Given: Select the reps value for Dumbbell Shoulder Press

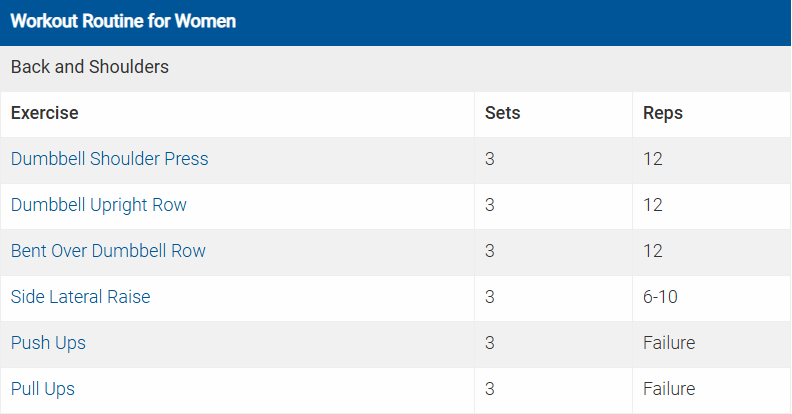Looking at the screenshot, I should click(653, 159).
